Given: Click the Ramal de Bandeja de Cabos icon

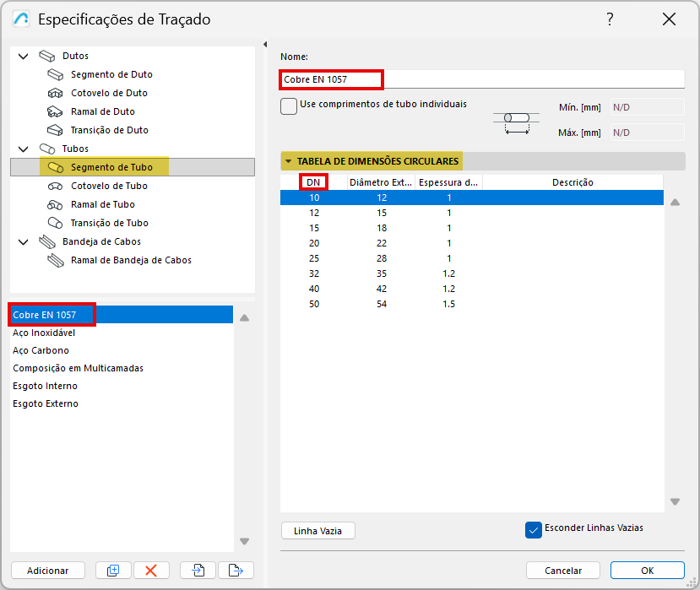Looking at the screenshot, I should click(56, 260).
